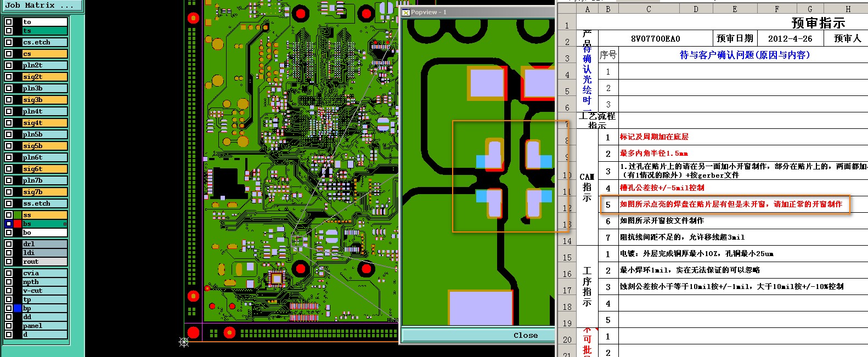The height and width of the screenshot is (357, 868).
Task: Toggle display checkbox for cs layer
Action: coord(9,54)
